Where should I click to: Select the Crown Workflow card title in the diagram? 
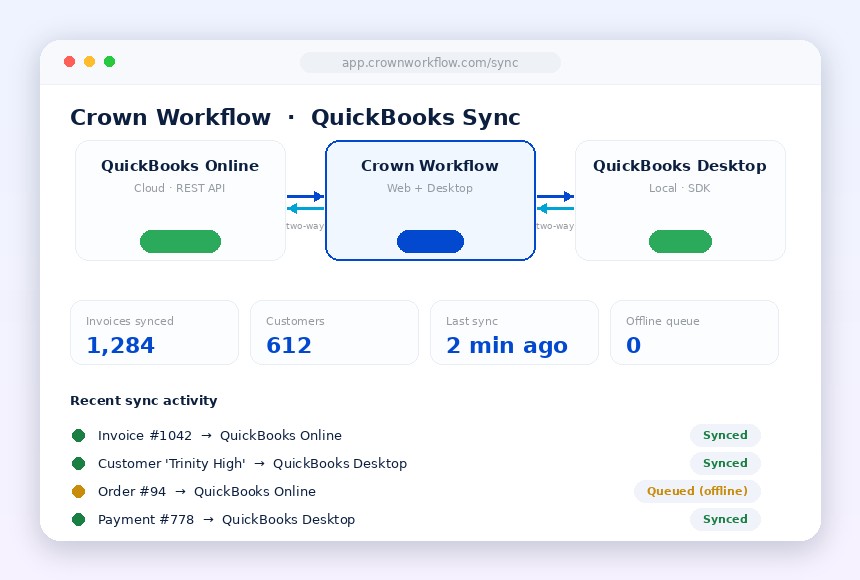point(430,166)
